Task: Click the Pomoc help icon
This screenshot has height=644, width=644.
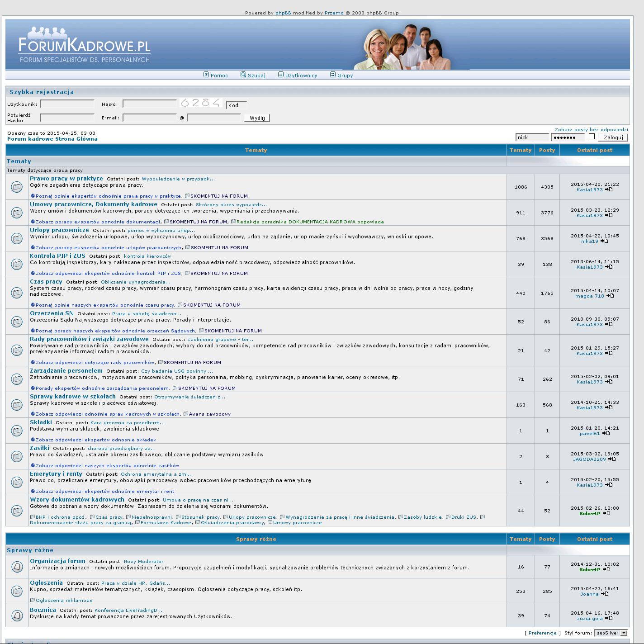Action: click(x=206, y=75)
